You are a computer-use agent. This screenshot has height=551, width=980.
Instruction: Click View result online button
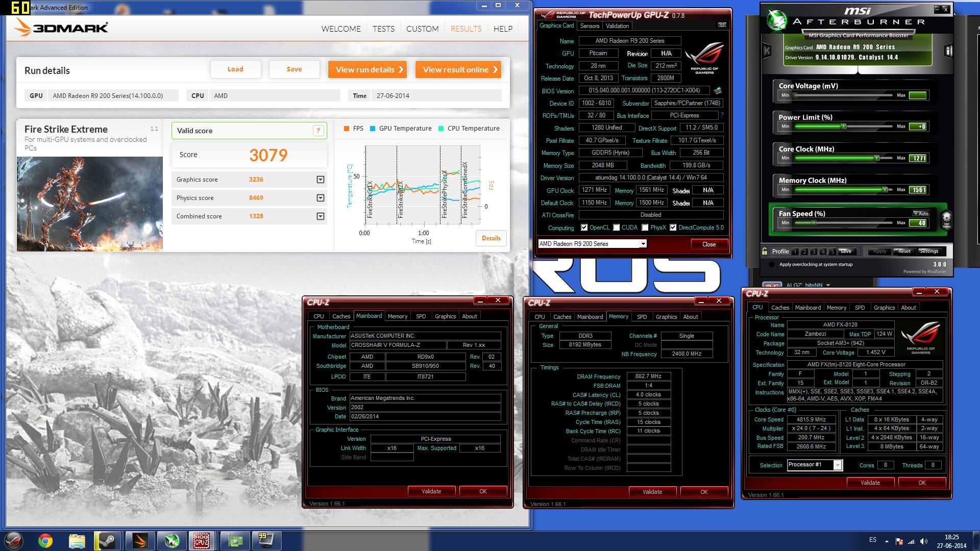pyautogui.click(x=458, y=70)
